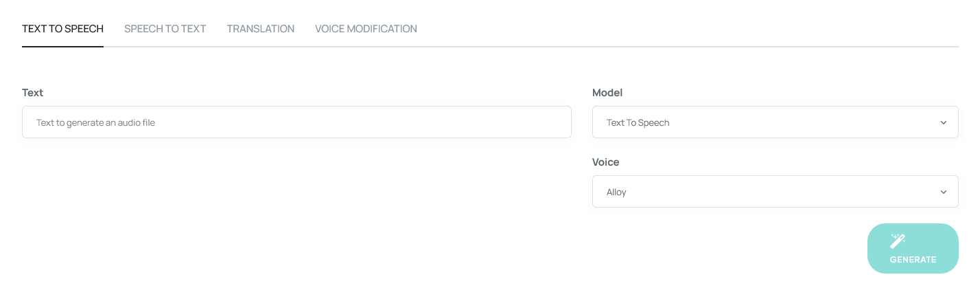Click the 'Model' field label
The width and height of the screenshot is (980, 299).
(607, 93)
